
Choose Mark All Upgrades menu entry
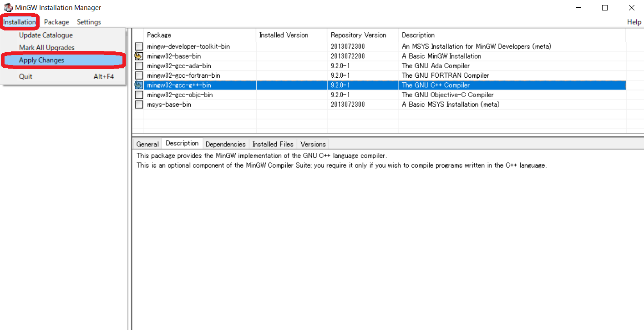[x=63, y=47]
